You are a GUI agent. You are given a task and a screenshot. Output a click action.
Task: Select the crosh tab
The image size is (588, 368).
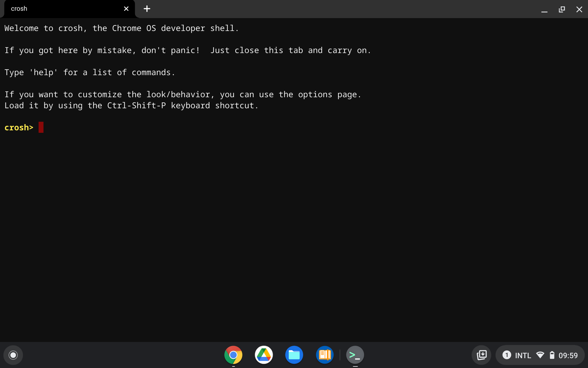click(61, 9)
